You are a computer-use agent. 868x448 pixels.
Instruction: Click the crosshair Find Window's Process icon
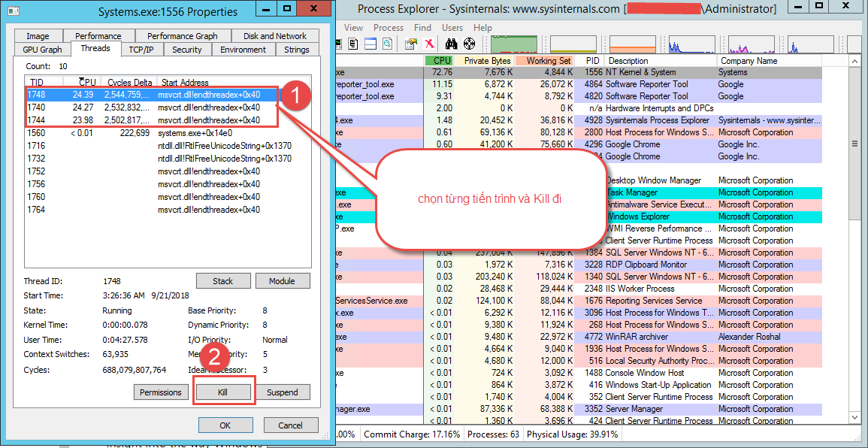pos(470,43)
